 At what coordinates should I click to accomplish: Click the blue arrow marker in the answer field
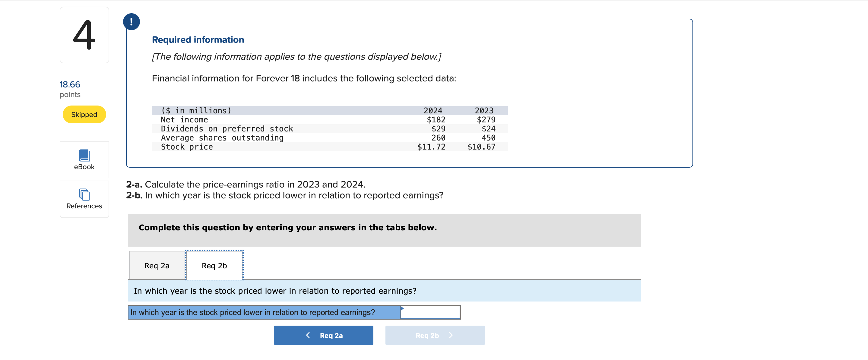(402, 308)
